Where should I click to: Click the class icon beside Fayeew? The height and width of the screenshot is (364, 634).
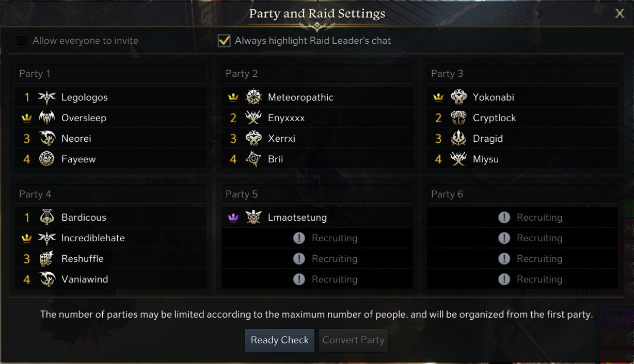pos(47,159)
